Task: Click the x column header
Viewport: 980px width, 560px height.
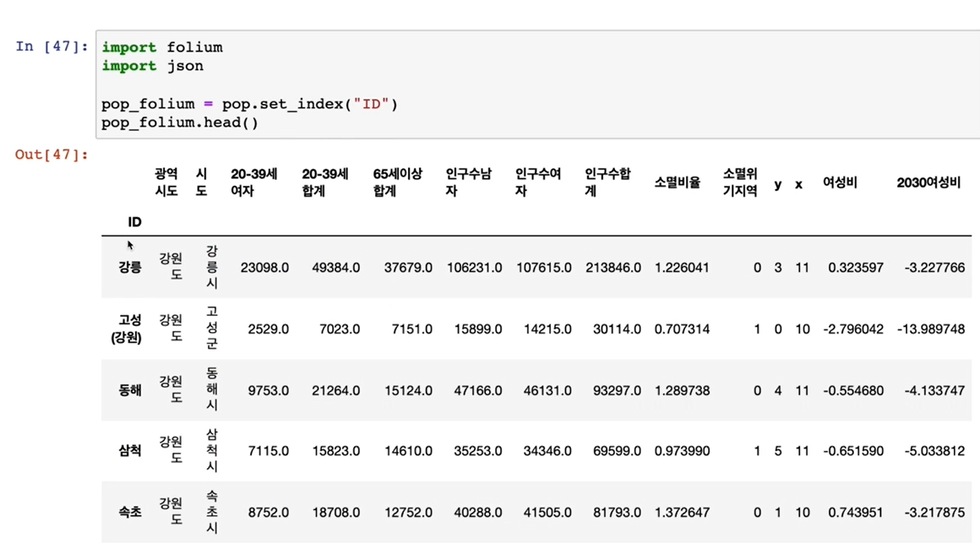Action: (798, 184)
